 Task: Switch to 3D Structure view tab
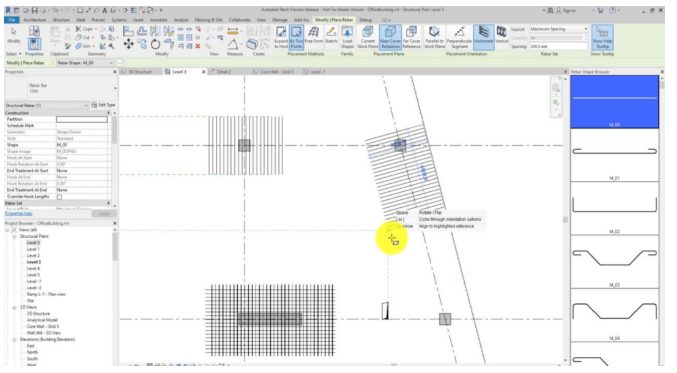[140, 72]
